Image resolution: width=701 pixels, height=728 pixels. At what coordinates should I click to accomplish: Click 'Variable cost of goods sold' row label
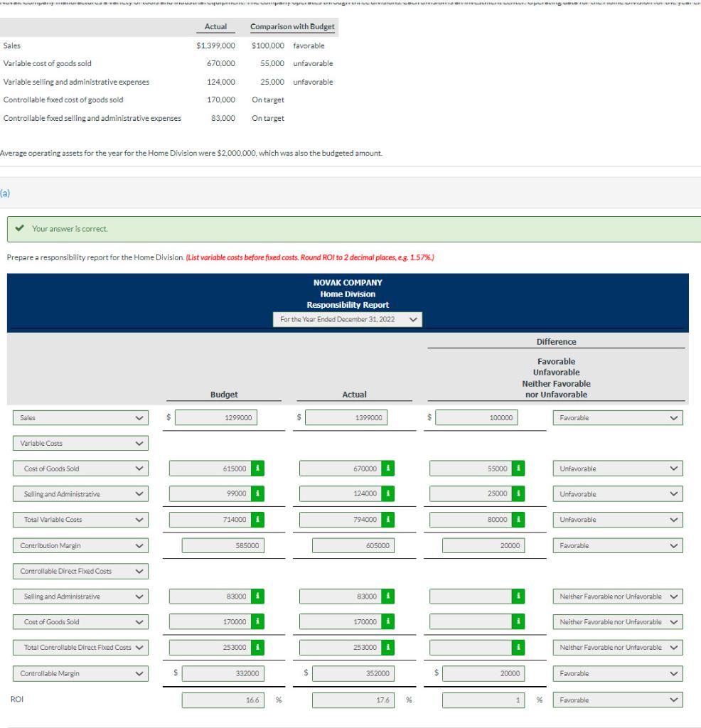click(48, 63)
